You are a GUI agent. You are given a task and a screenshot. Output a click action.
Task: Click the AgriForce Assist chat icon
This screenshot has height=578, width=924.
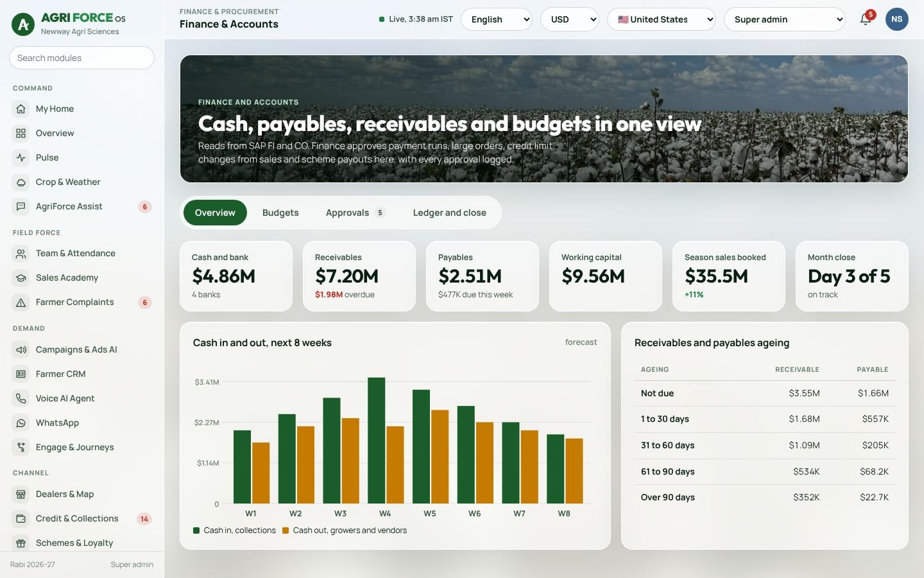tap(21, 207)
